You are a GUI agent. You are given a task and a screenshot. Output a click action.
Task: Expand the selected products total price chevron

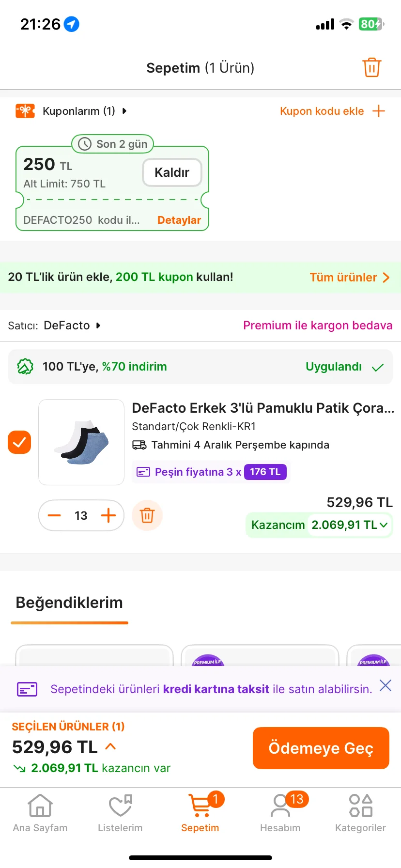click(110, 746)
